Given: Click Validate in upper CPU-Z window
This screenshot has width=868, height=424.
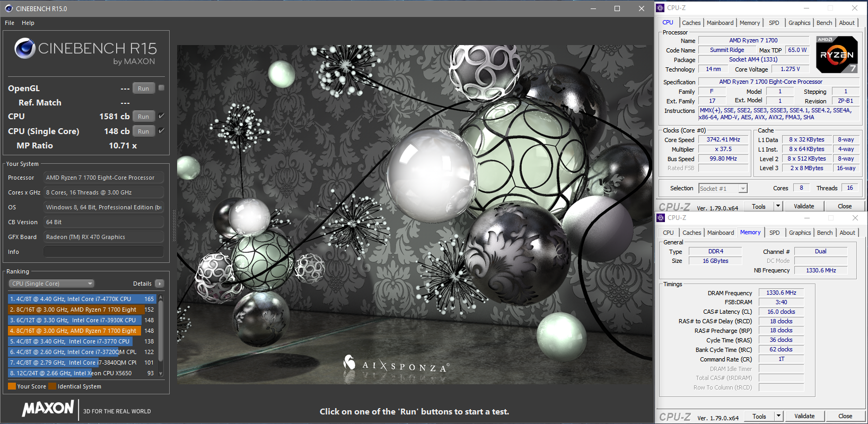Looking at the screenshot, I should (804, 206).
